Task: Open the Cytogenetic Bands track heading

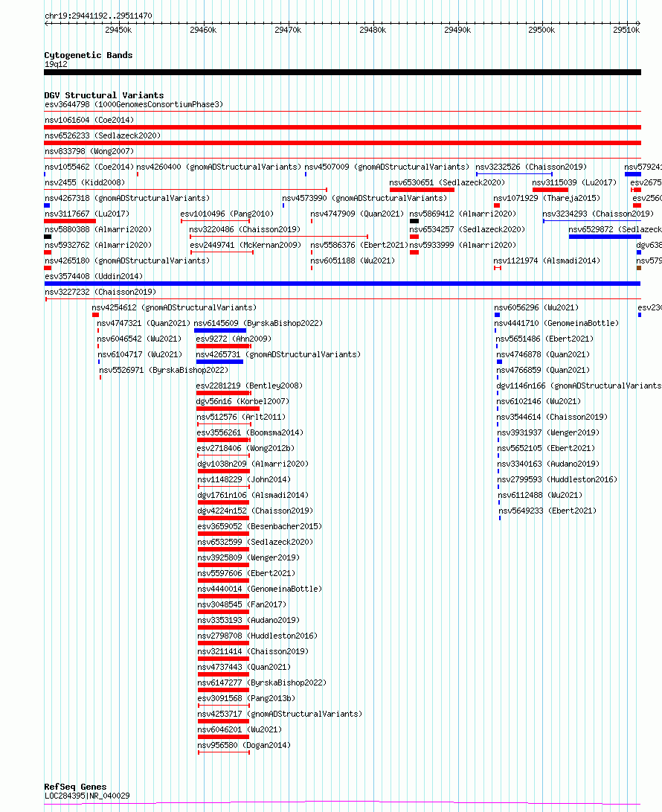Action: 88,55
